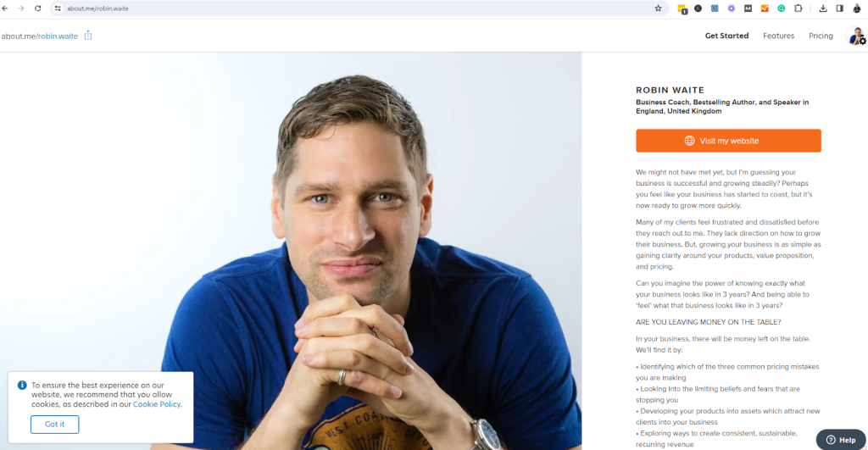Open the Pricing menu item

pos(821,36)
